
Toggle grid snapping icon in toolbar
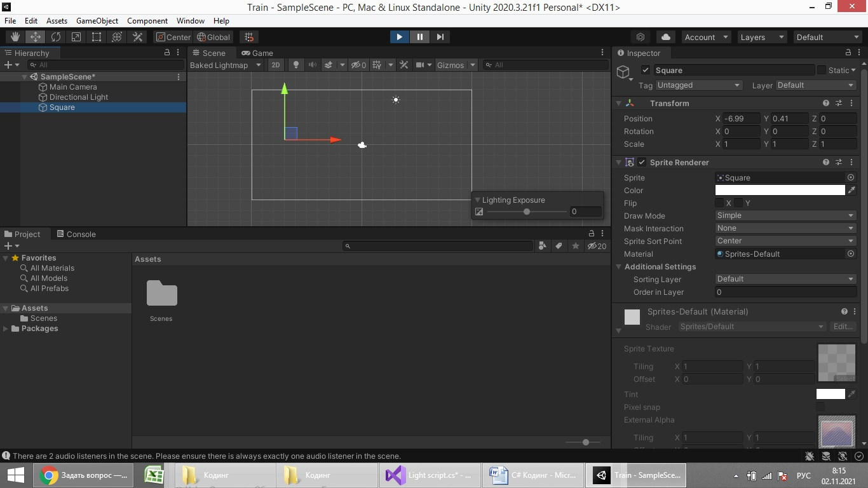[249, 37]
